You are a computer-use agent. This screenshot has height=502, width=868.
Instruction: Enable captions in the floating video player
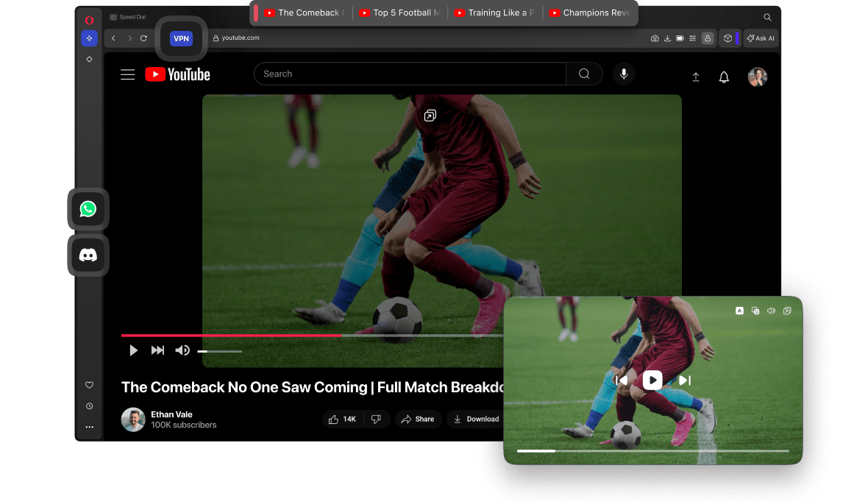[x=740, y=311]
